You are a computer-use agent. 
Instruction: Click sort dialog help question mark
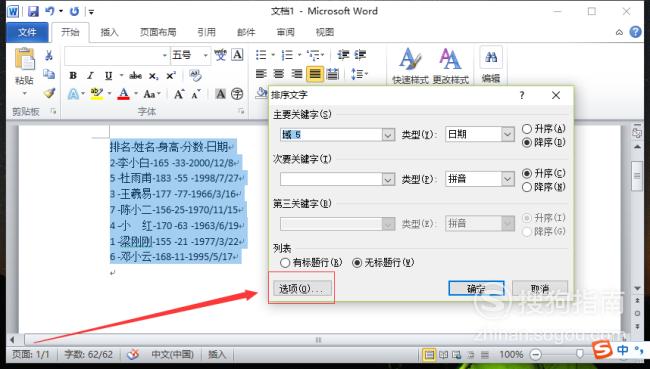(x=522, y=95)
